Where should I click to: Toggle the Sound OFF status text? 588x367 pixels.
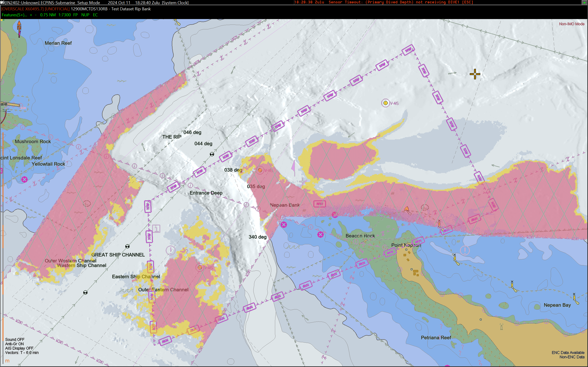click(14, 339)
